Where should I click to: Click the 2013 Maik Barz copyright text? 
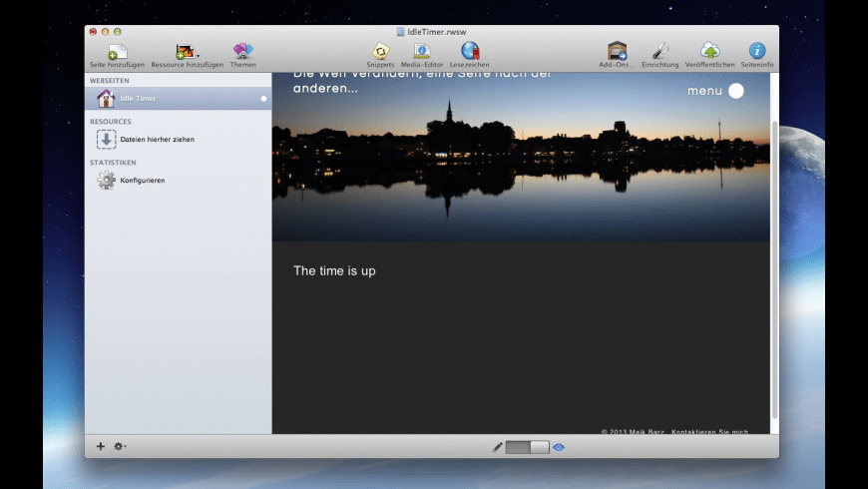click(x=633, y=431)
